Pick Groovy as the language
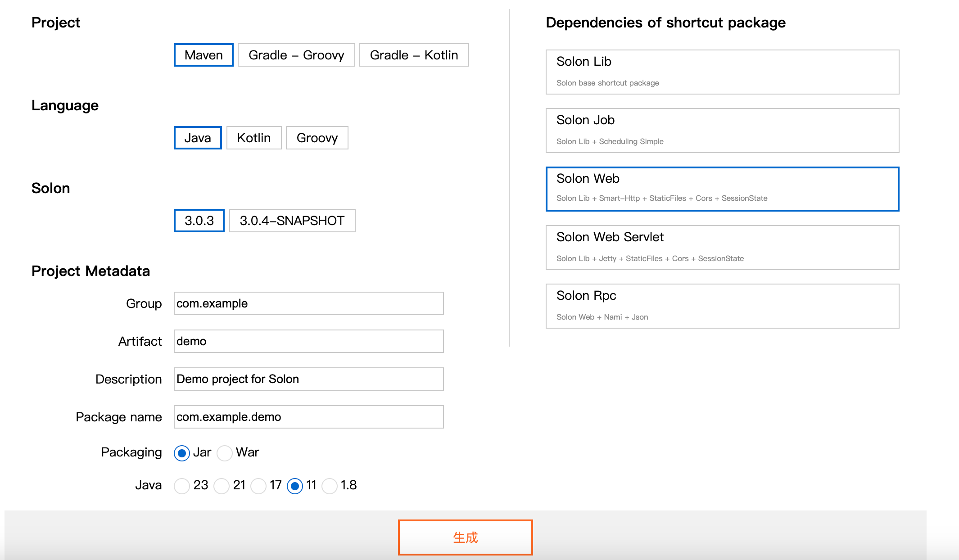Viewport: 959px width, 560px height. (317, 138)
